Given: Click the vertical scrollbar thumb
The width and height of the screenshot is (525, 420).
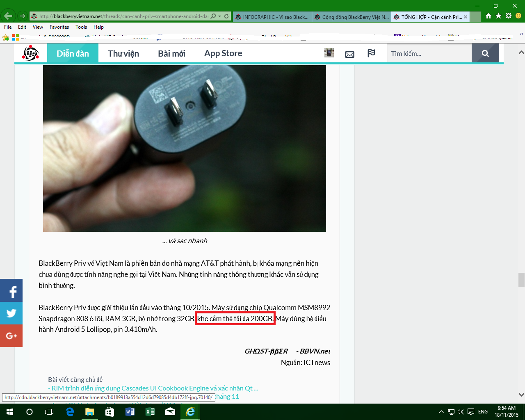Looking at the screenshot, I should [x=521, y=280].
